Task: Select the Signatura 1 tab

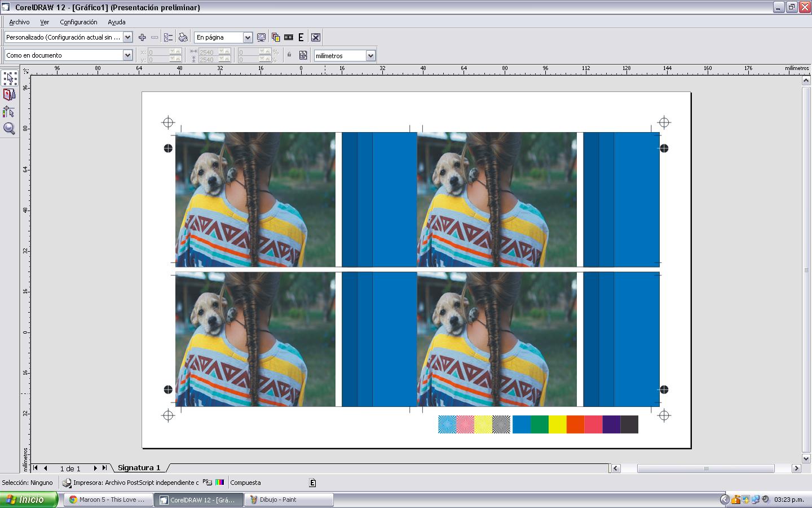Action: pos(139,468)
